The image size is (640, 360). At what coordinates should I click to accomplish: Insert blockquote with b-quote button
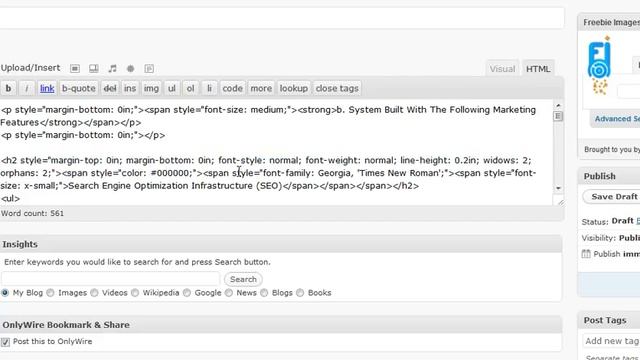click(x=78, y=88)
